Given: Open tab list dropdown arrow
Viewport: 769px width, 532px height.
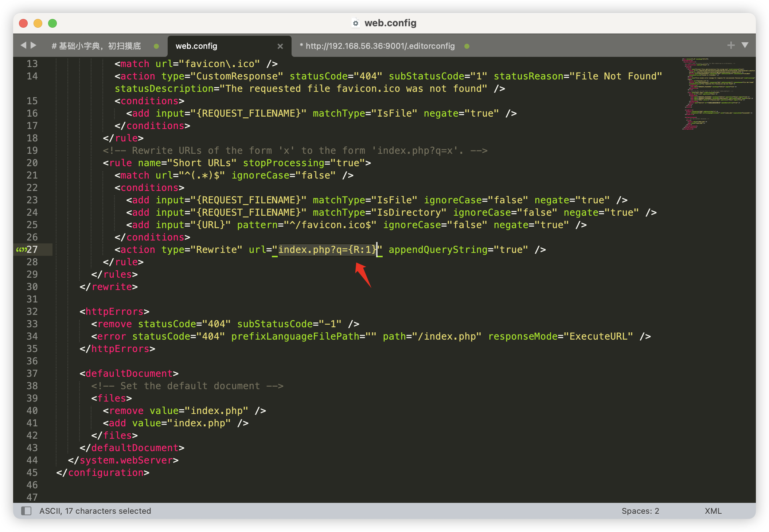Looking at the screenshot, I should pyautogui.click(x=745, y=45).
